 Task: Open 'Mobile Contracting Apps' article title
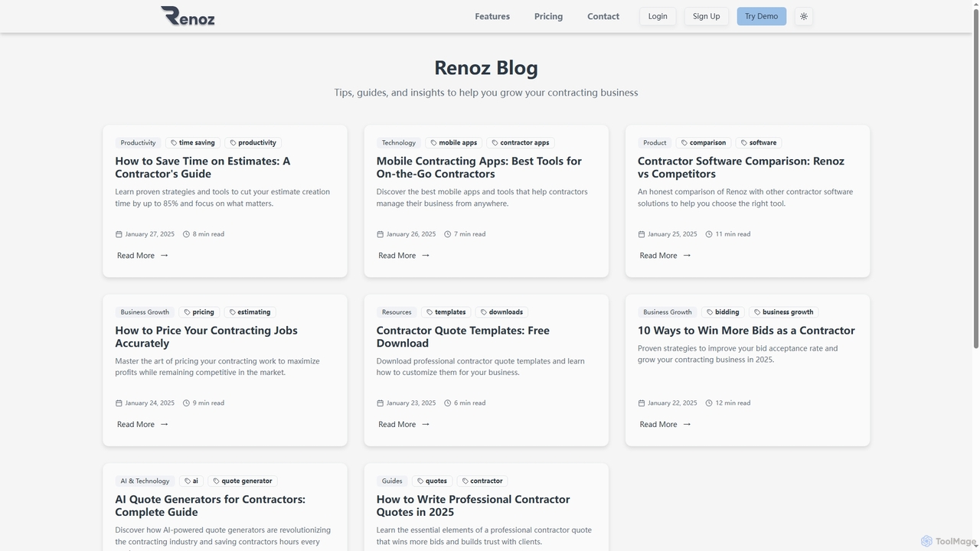pos(479,168)
